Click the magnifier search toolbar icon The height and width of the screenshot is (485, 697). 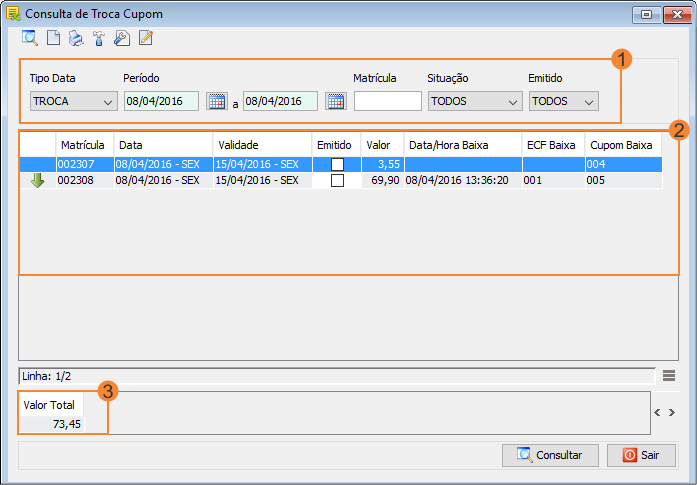tap(30, 38)
